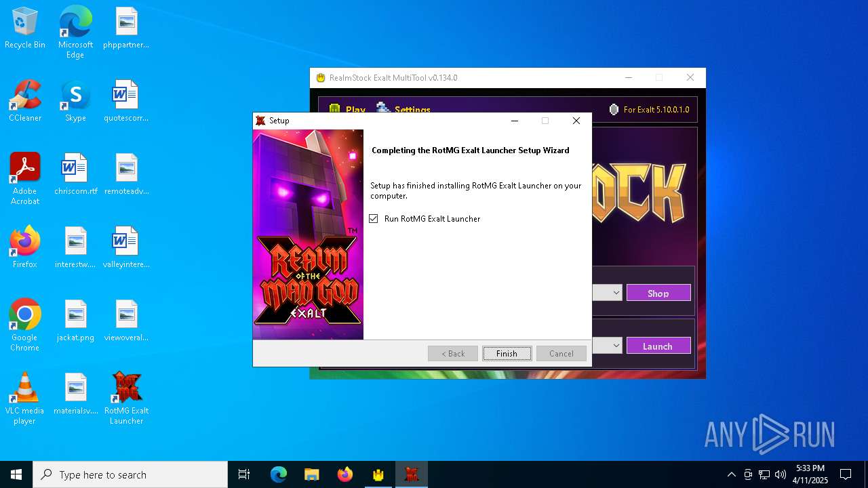Viewport: 868px width, 488px height.
Task: Open the Microsoft Edge desktop shortcut
Action: point(75,33)
